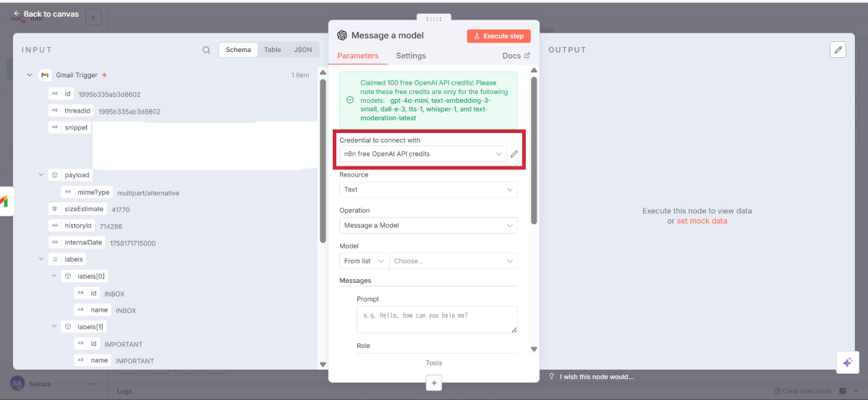
Task: Click the pencil icon next to credential dropdown
Action: click(x=514, y=154)
